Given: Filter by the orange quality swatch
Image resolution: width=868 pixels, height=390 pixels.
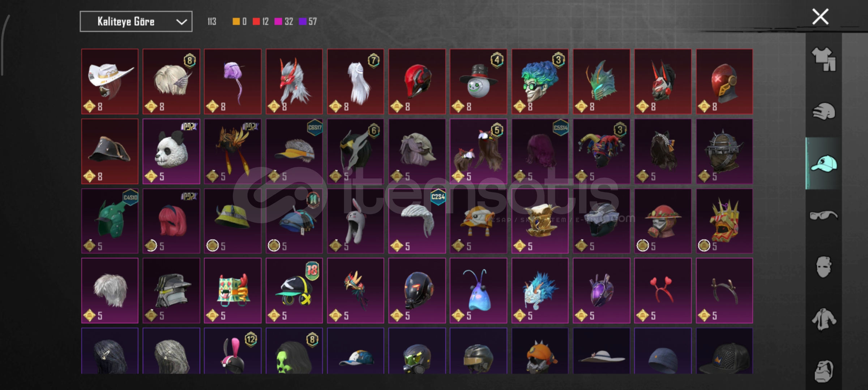Looking at the screenshot, I should coord(236,22).
